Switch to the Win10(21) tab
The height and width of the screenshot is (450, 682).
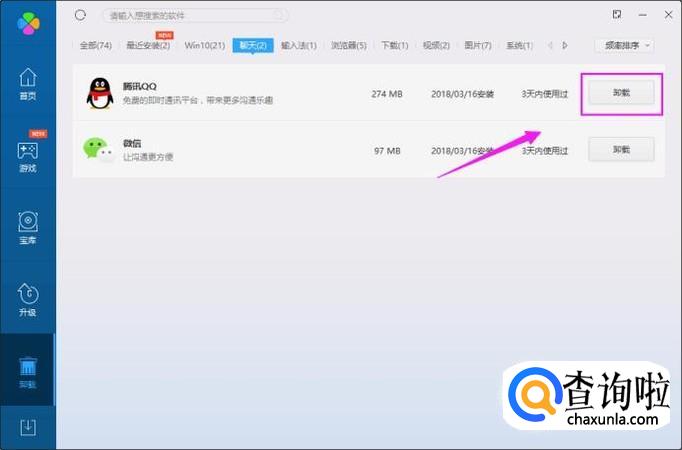pyautogui.click(x=204, y=45)
